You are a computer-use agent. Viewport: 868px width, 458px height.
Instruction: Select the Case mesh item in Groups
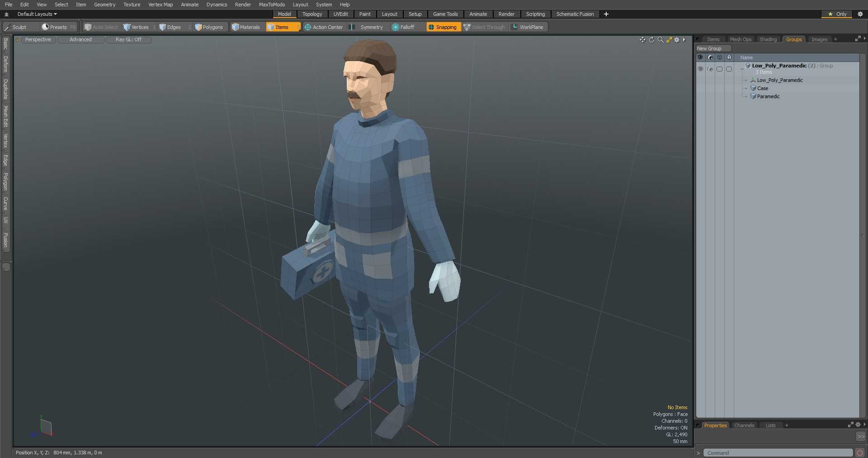(x=763, y=88)
